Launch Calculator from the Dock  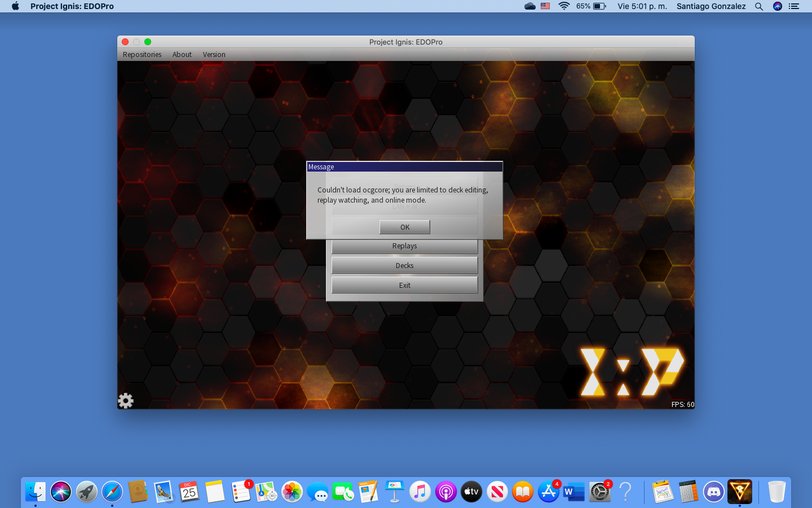coord(689,492)
